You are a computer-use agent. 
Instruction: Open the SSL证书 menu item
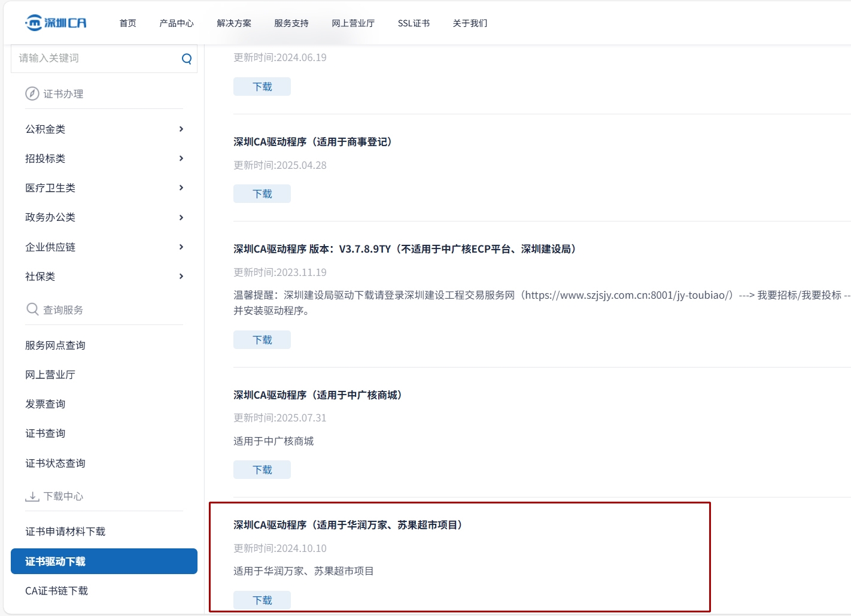click(x=414, y=23)
